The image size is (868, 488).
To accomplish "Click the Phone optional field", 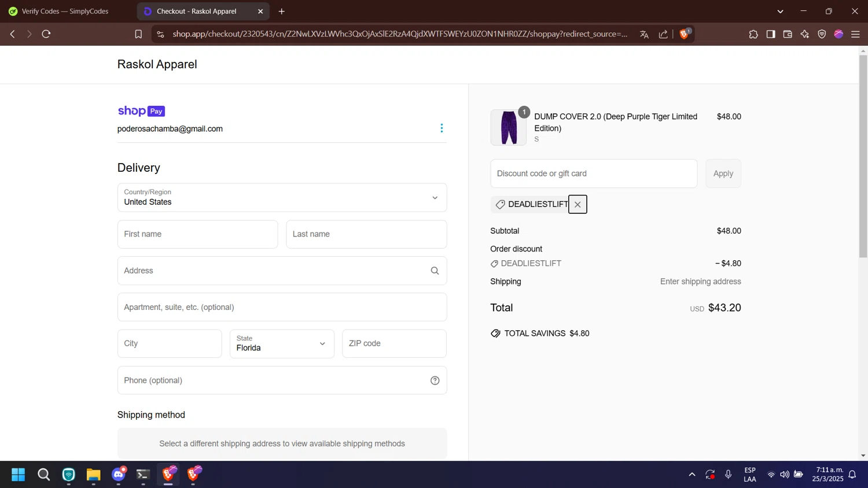I will point(282,380).
